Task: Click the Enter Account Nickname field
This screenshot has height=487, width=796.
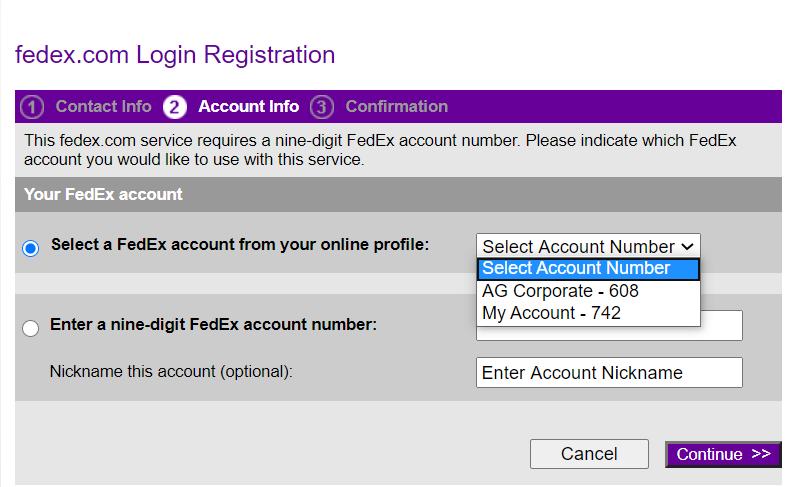Action: pos(609,373)
